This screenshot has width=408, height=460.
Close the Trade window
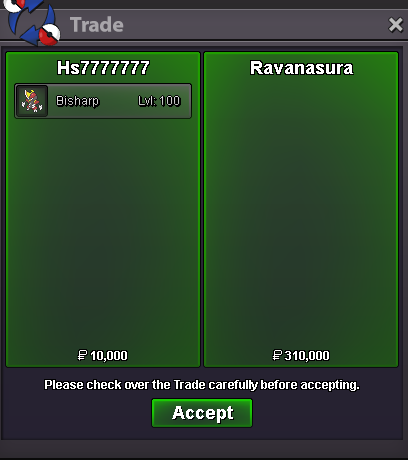click(396, 25)
